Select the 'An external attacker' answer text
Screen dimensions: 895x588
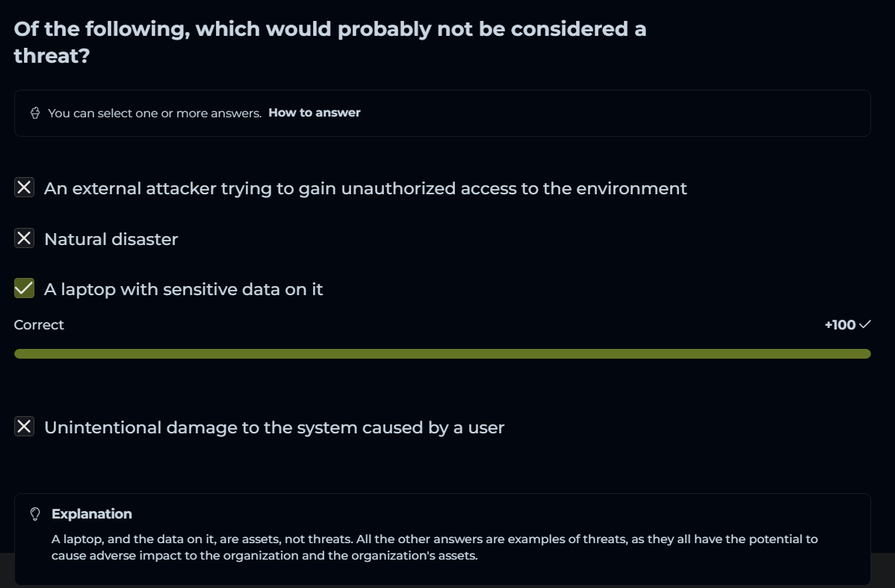tap(365, 188)
